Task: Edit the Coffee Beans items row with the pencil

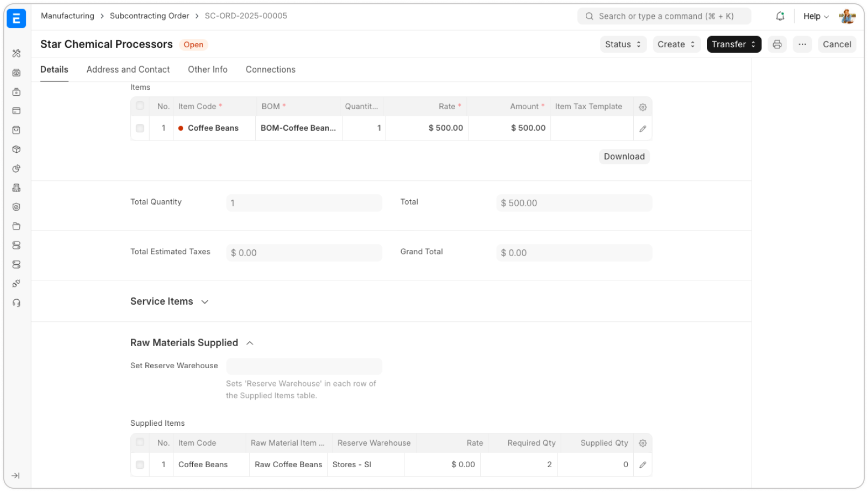Action: [643, 129]
